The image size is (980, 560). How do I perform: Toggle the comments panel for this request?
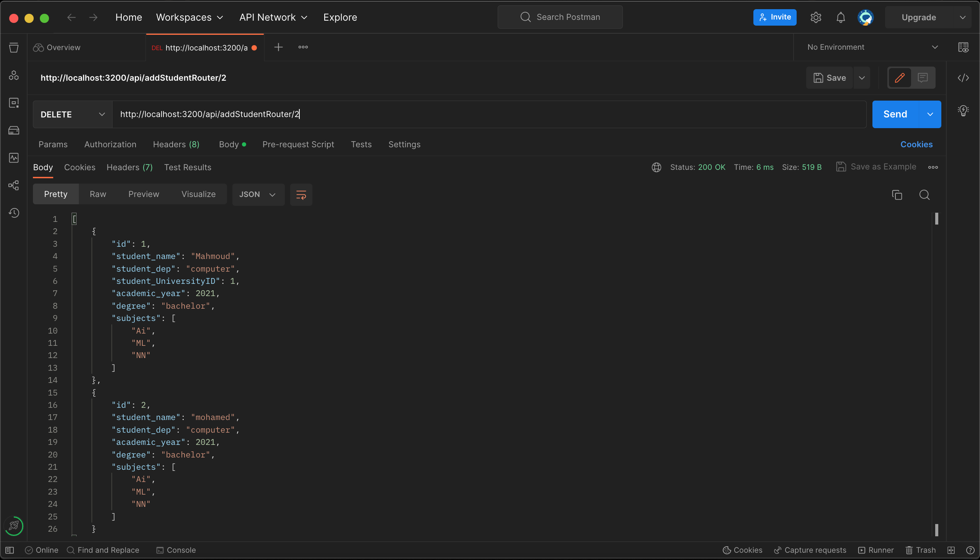coord(923,77)
